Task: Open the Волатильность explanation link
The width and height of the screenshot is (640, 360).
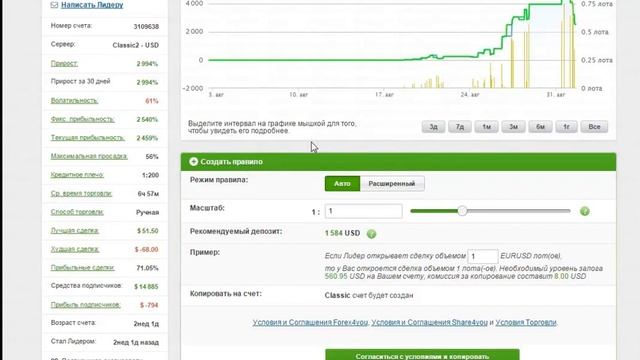Action: pyautogui.click(x=74, y=100)
